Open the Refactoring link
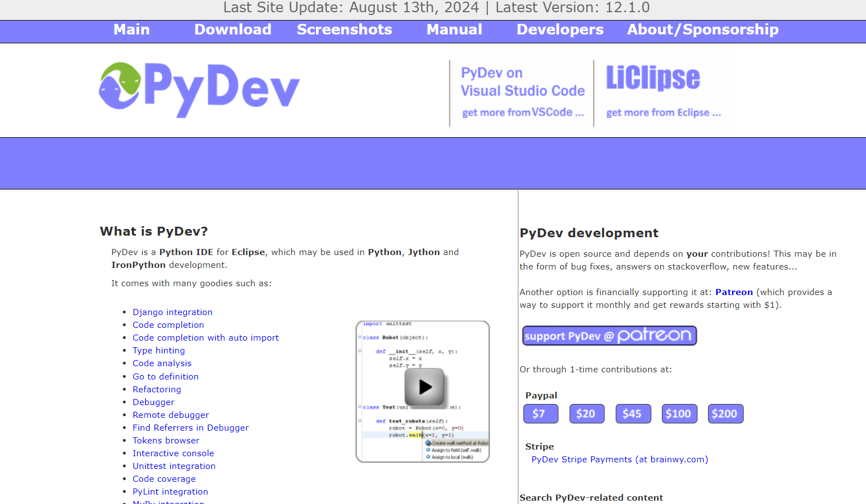Viewport: 866px width, 504px height. [157, 390]
